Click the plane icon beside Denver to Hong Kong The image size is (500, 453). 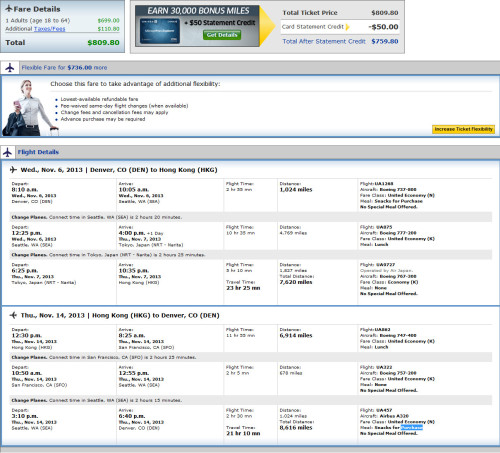(13, 170)
